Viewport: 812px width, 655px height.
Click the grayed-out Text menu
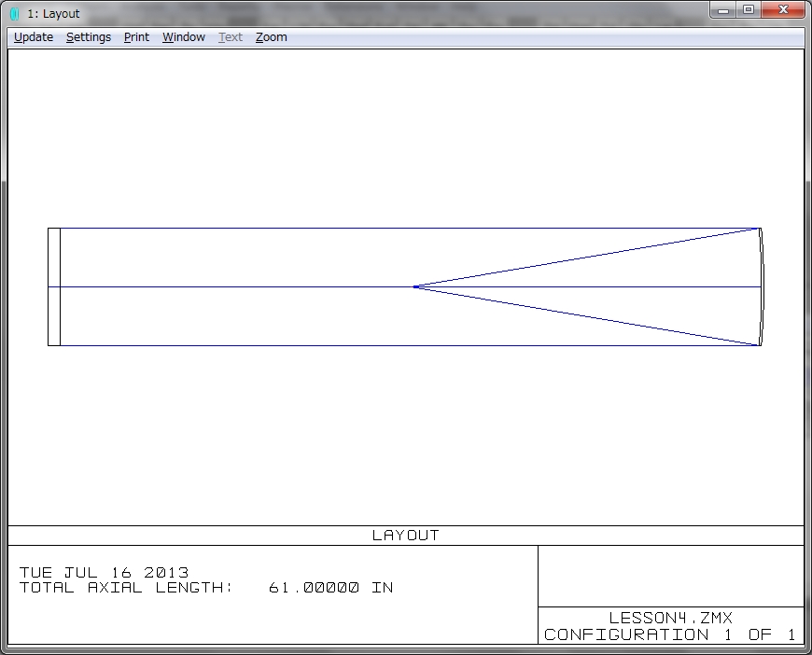pos(231,37)
